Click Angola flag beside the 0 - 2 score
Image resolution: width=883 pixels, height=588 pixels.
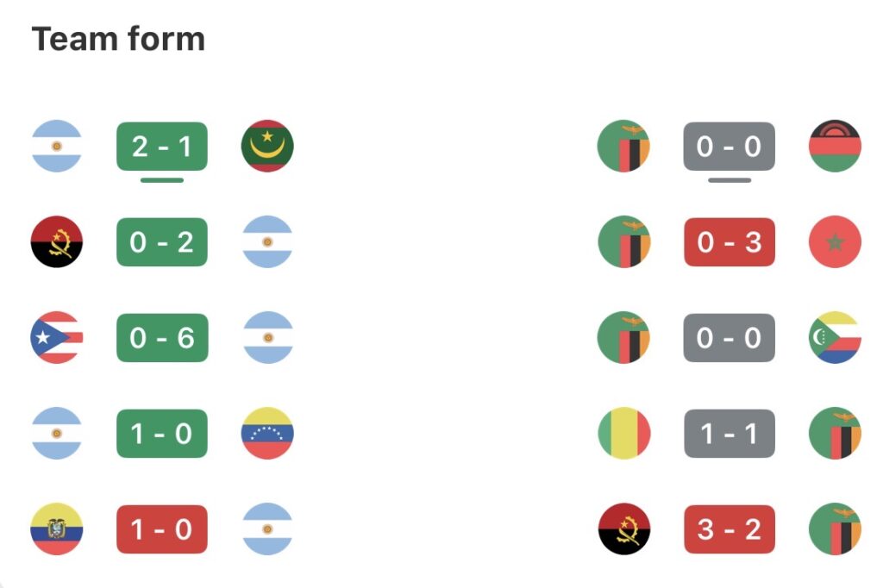click(57, 241)
